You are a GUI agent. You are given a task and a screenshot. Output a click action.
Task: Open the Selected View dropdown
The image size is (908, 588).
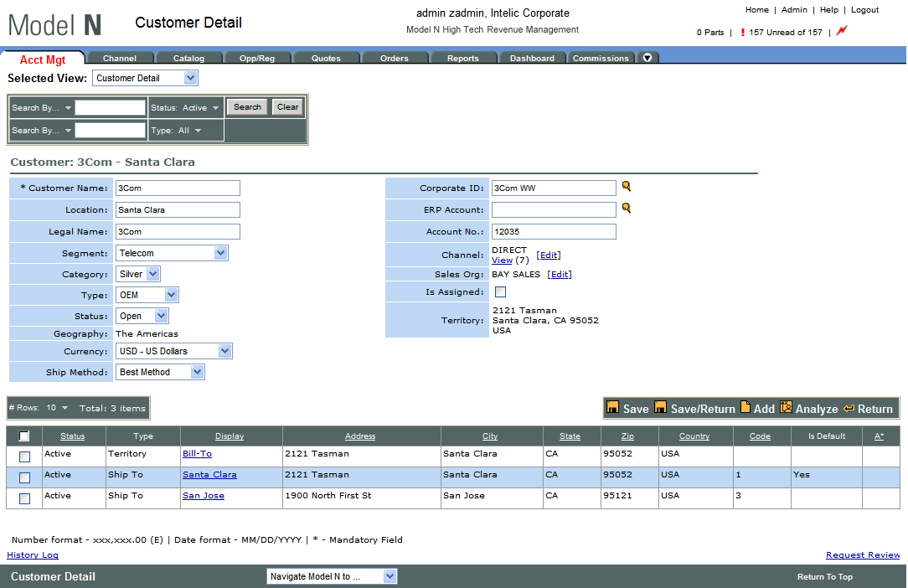click(x=190, y=78)
